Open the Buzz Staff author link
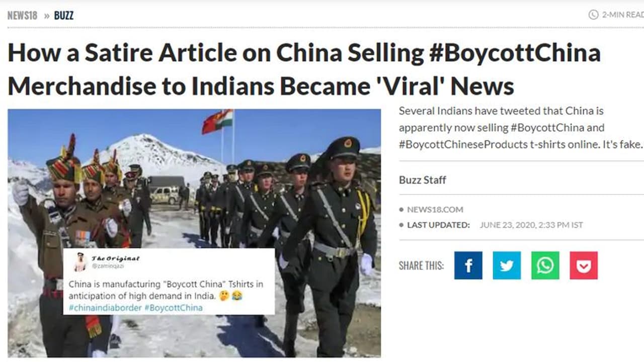 pyautogui.click(x=423, y=180)
